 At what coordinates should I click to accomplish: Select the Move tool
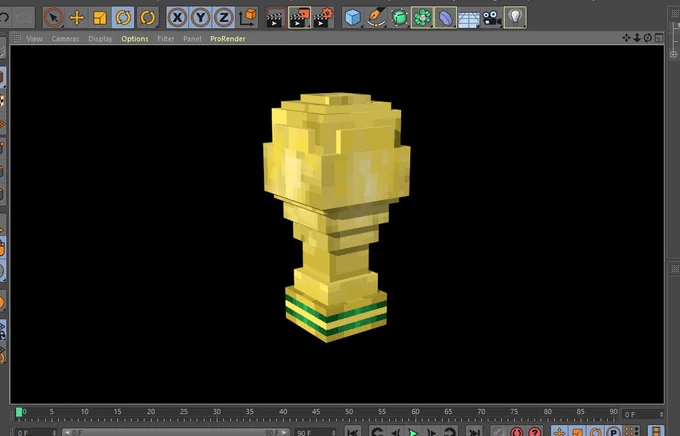point(77,18)
